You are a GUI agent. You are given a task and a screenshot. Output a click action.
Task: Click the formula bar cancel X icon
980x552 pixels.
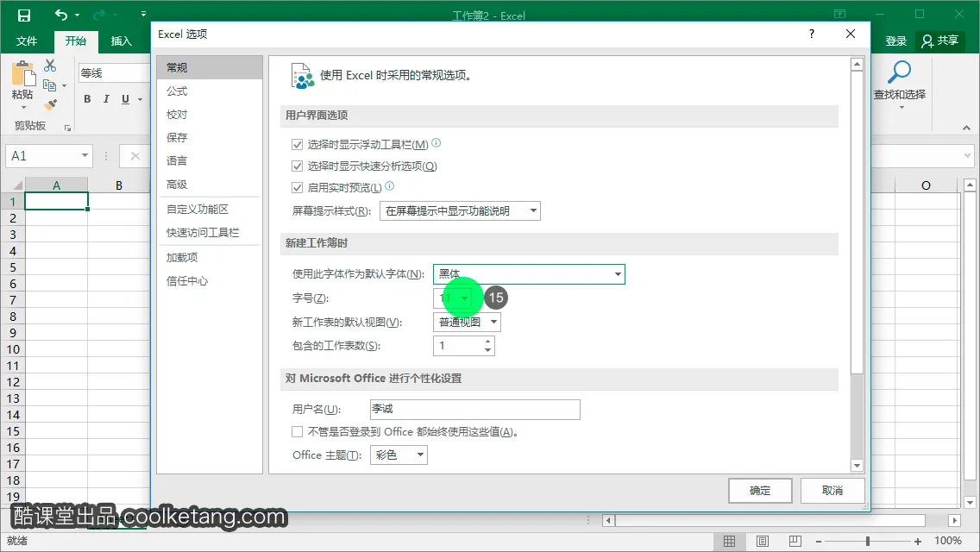tap(135, 155)
